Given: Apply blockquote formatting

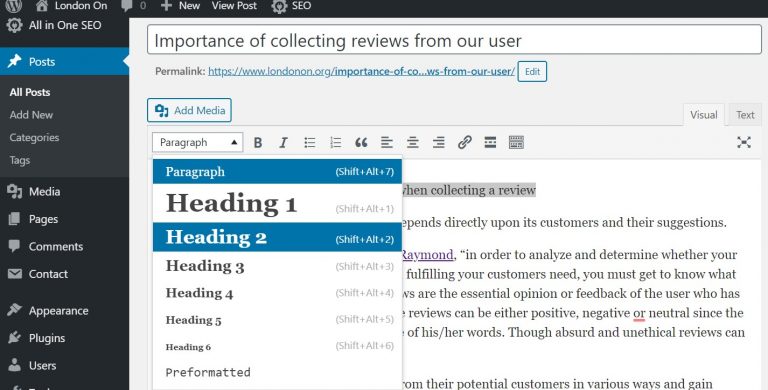Looking at the screenshot, I should [x=361, y=143].
